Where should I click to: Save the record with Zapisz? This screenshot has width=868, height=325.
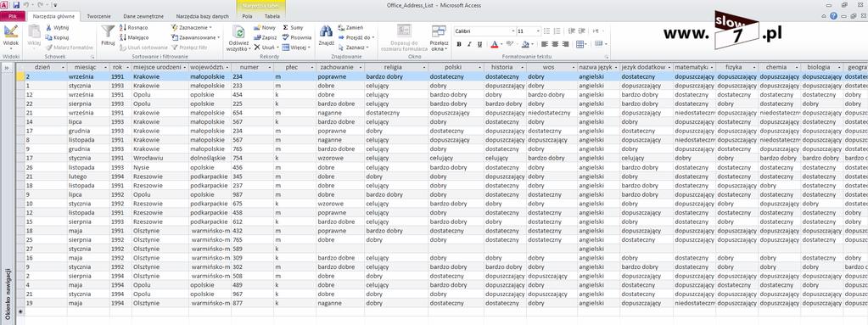click(266, 37)
